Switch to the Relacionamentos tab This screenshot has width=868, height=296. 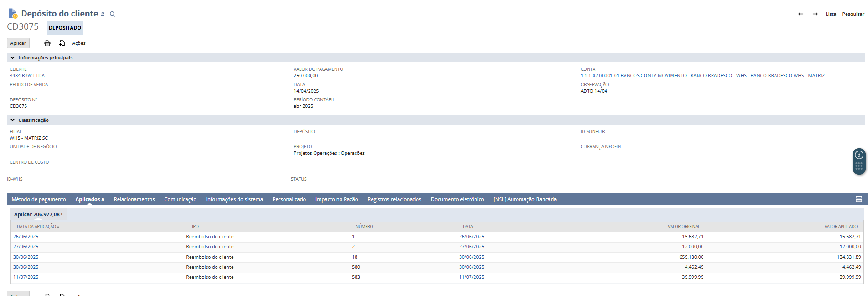134,200
